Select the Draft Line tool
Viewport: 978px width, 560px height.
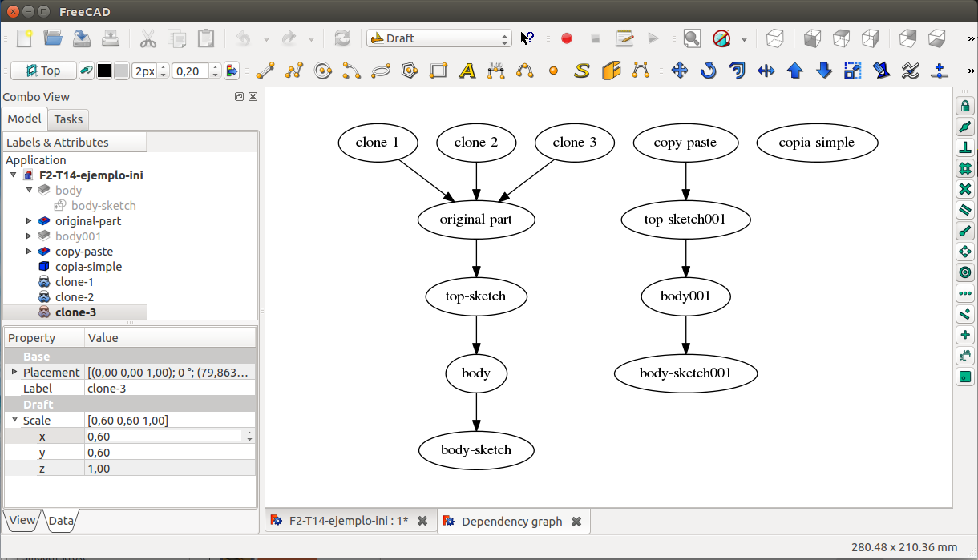coord(265,71)
